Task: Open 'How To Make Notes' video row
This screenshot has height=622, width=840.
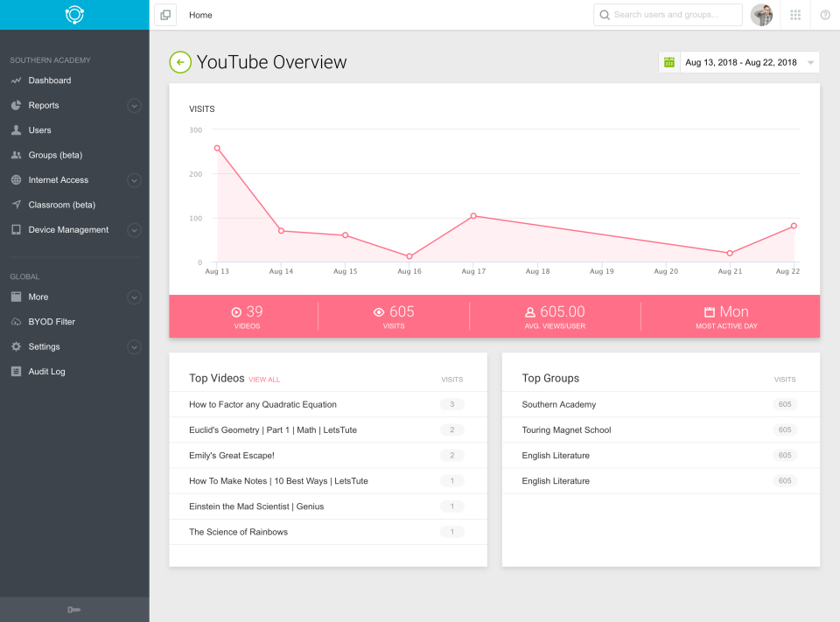Action: [x=328, y=481]
